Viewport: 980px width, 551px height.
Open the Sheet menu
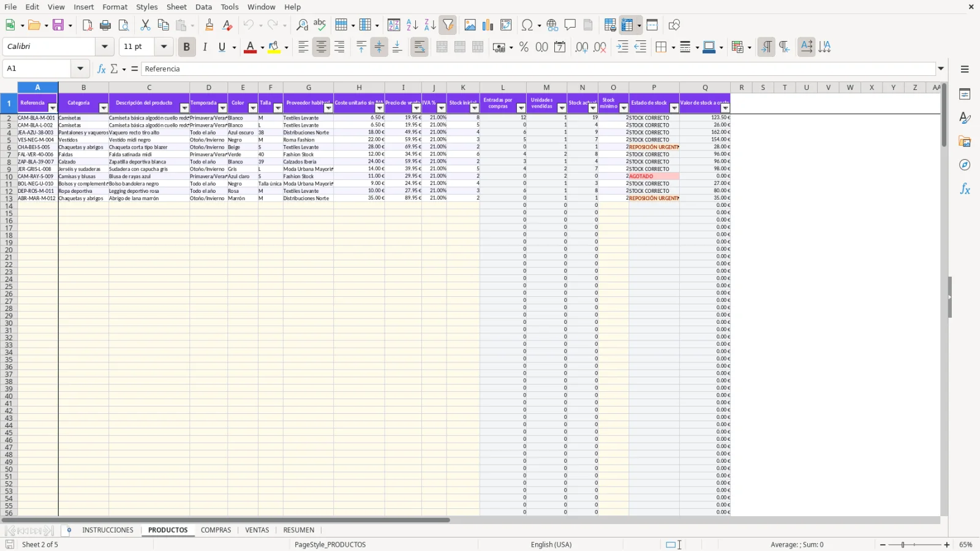(176, 7)
